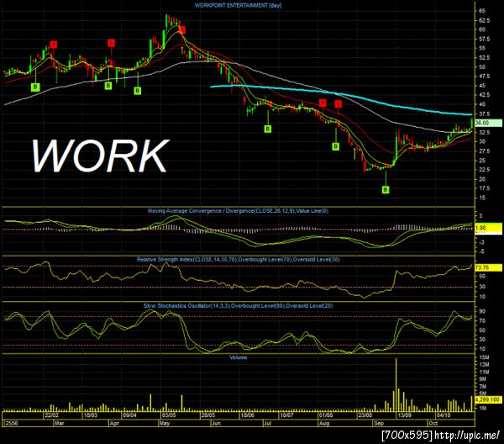Click the thick cyan moving average line

[x=341, y=94]
